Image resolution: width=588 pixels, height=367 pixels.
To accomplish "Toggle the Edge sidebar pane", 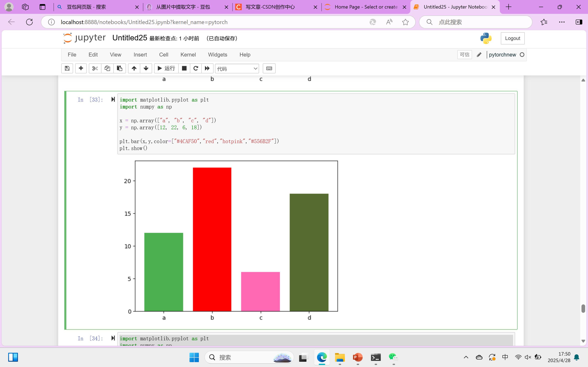I will coord(579,22).
